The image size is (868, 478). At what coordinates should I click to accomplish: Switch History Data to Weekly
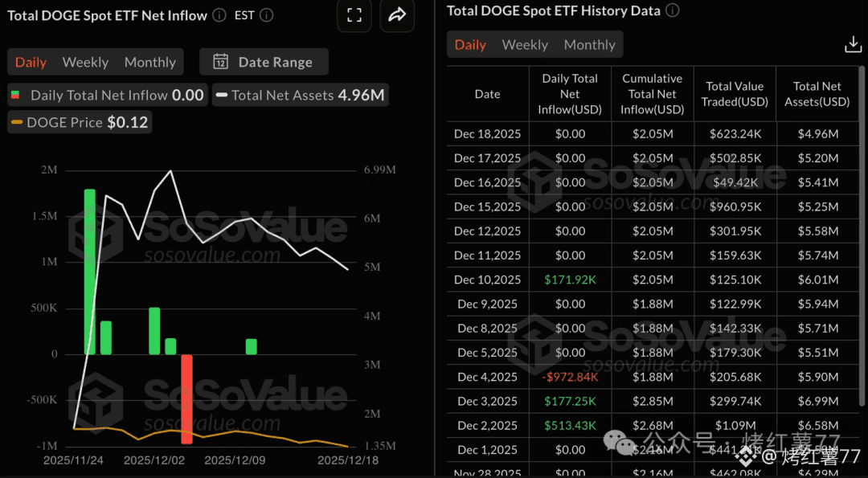(x=525, y=45)
